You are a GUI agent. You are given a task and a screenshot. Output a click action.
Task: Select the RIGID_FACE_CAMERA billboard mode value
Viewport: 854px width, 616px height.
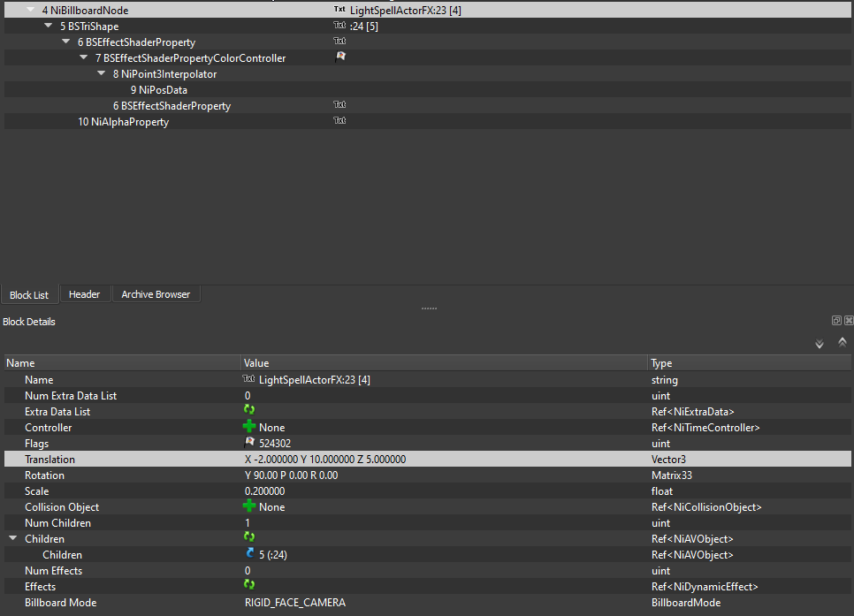(295, 603)
